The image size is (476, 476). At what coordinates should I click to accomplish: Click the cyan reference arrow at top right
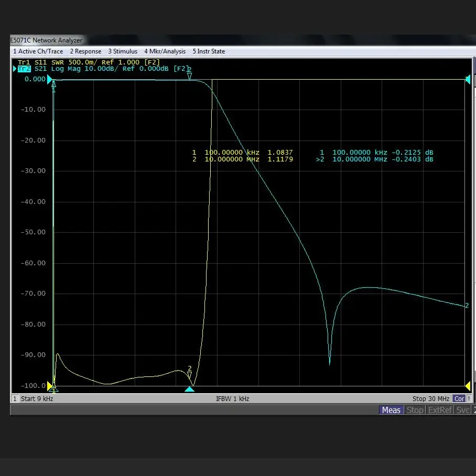[468, 80]
